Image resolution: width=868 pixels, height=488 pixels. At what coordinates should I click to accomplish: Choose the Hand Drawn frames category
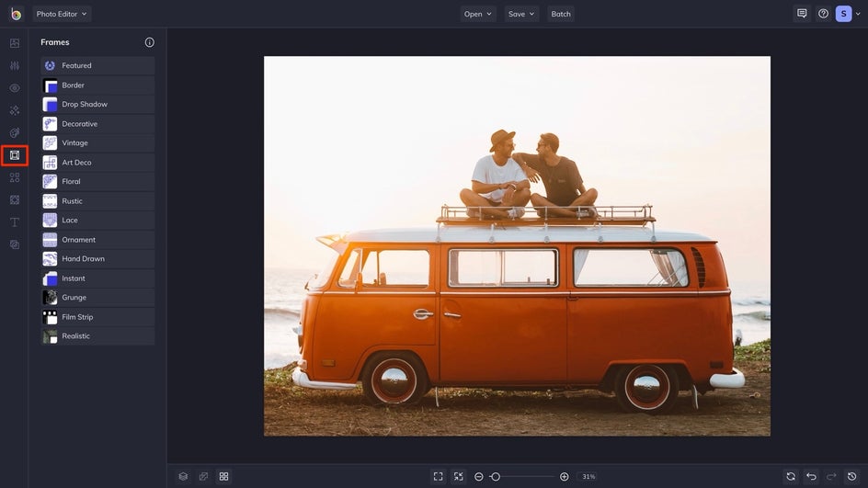[97, 258]
